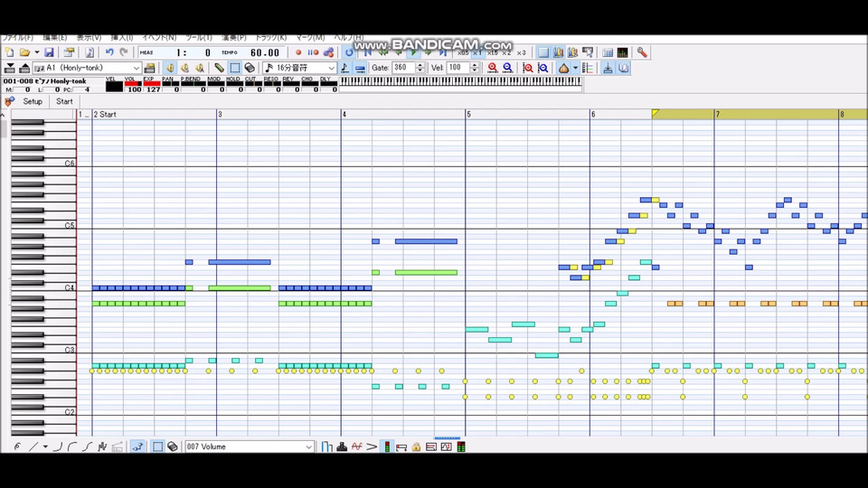Click the lock icon in bottom toolbar
This screenshot has height=488, width=868.
(x=416, y=446)
